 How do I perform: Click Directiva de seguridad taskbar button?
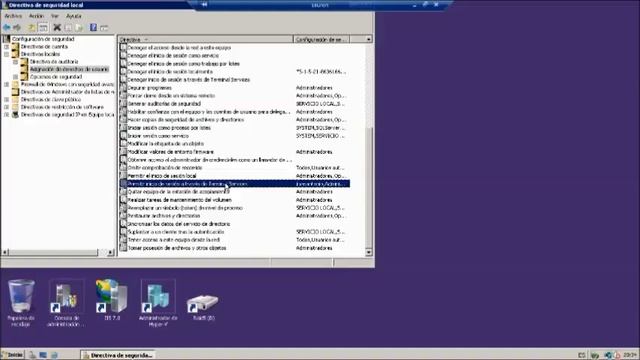(x=118, y=355)
